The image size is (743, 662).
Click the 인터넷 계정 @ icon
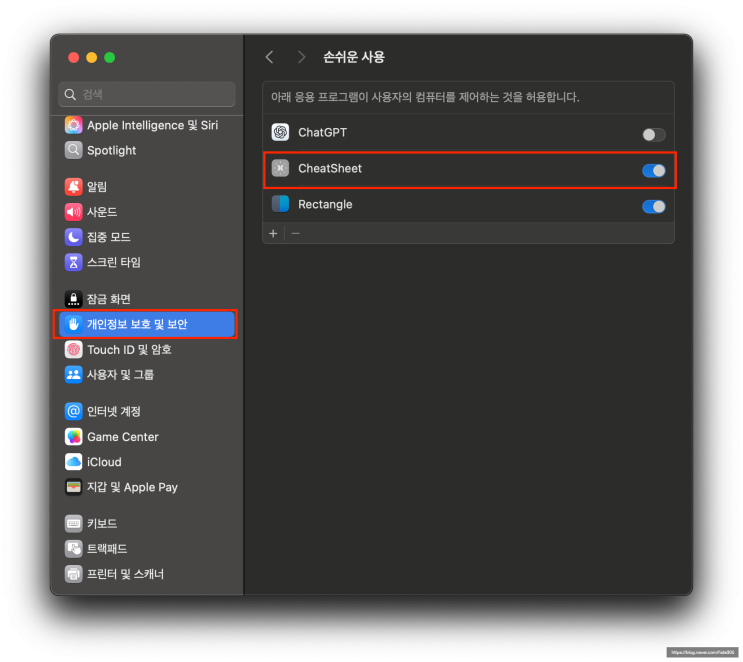pyautogui.click(x=73, y=411)
